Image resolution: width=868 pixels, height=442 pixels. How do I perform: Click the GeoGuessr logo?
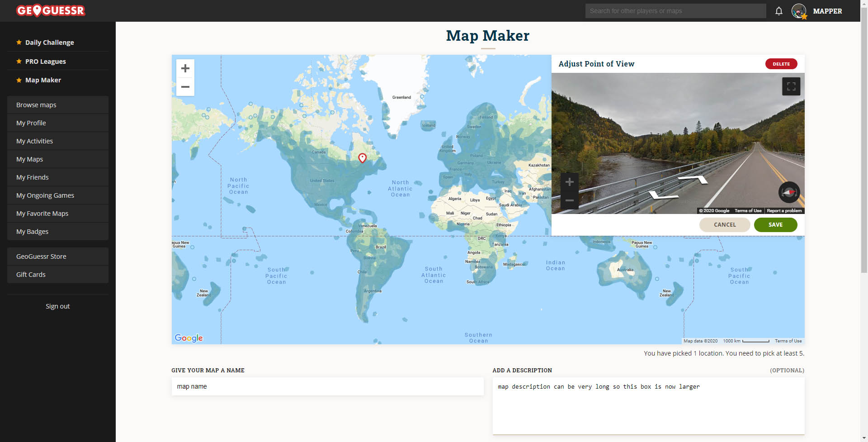(x=50, y=10)
